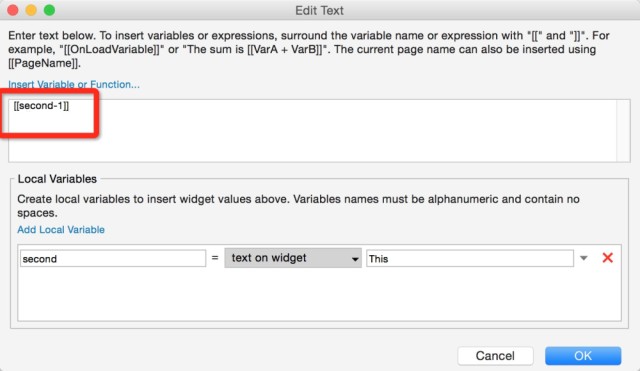
Task: Place cursor on the [[second-1]] expression text
Action: 41,106
